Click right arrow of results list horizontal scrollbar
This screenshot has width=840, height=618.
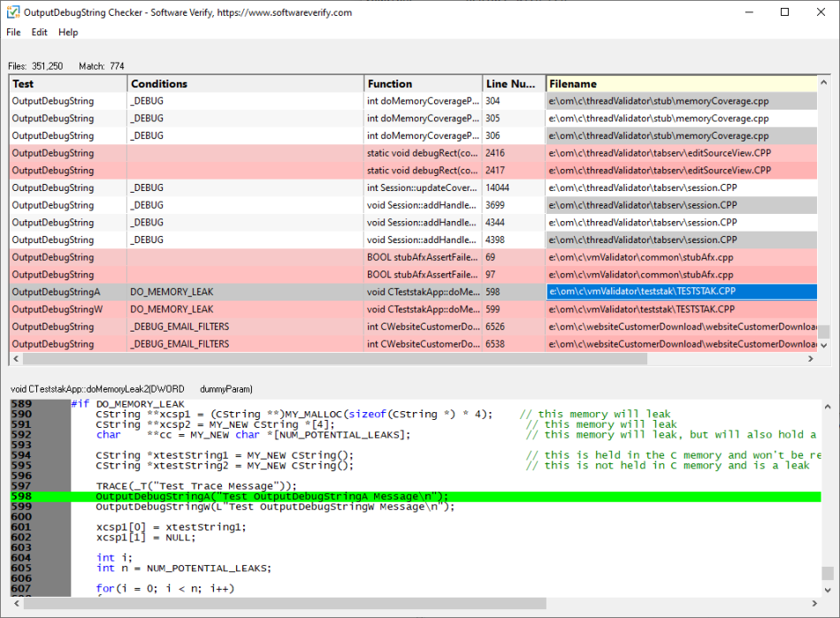pyautogui.click(x=811, y=359)
